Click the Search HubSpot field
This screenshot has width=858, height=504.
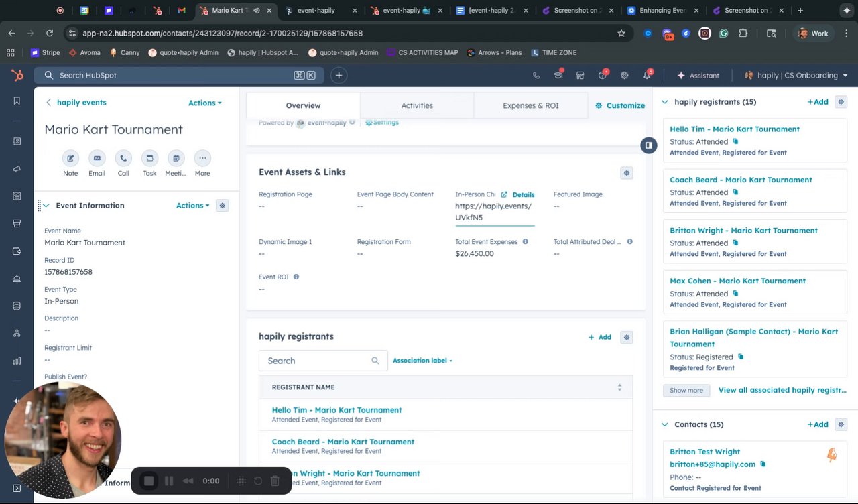(179, 76)
